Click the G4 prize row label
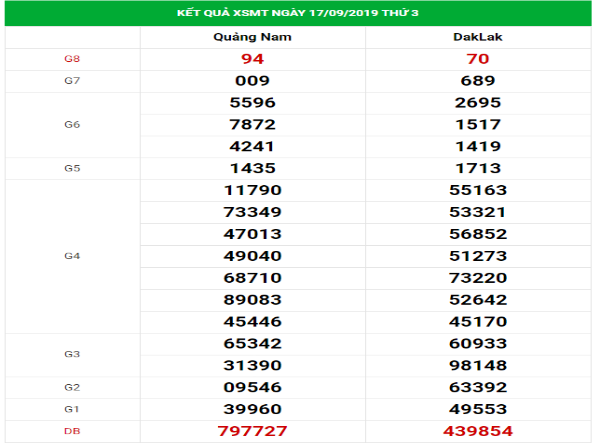This screenshot has width=600, height=445. pos(72,256)
